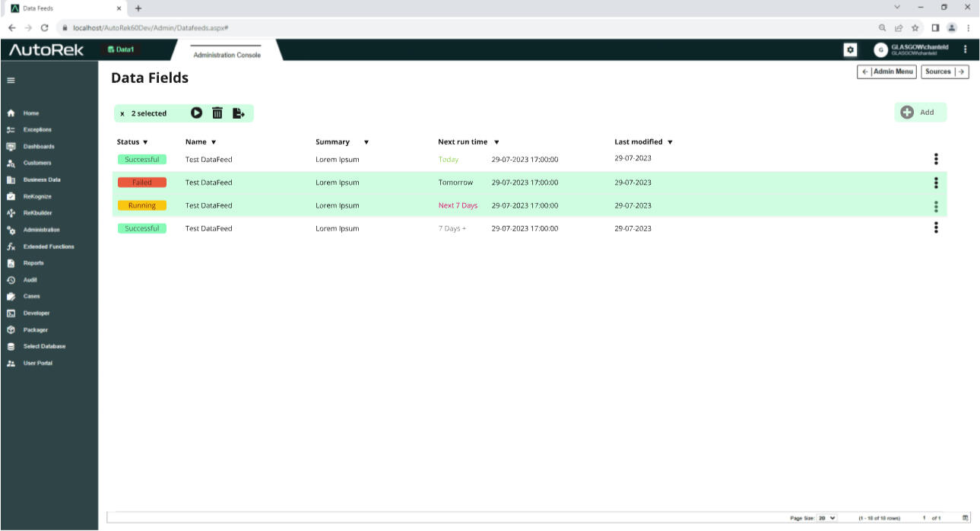Click the Sources navigation button
This screenshot has width=980, height=531.
click(x=944, y=72)
